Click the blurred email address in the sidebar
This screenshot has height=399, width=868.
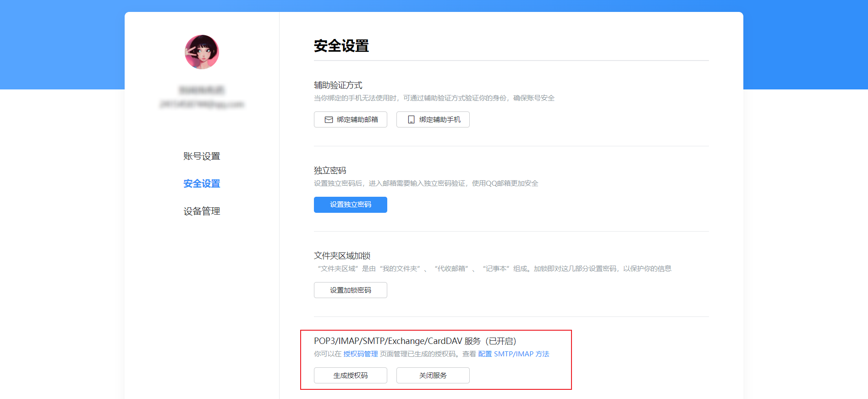pos(202,105)
